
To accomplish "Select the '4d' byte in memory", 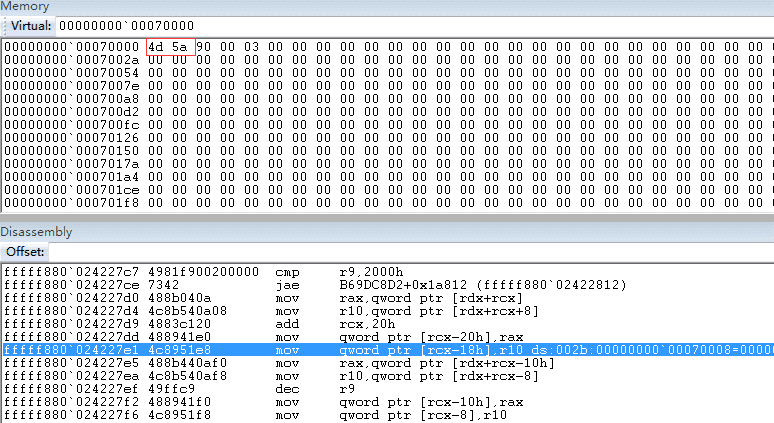I will point(155,47).
